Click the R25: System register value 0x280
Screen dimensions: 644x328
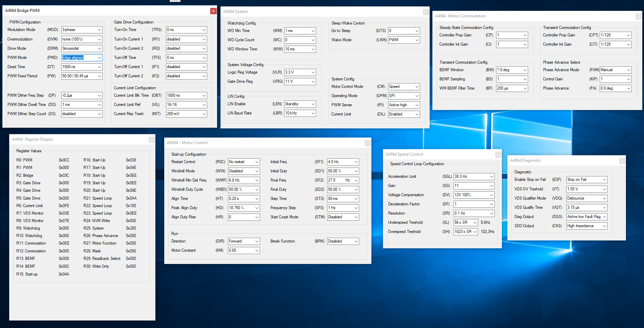tap(131, 228)
